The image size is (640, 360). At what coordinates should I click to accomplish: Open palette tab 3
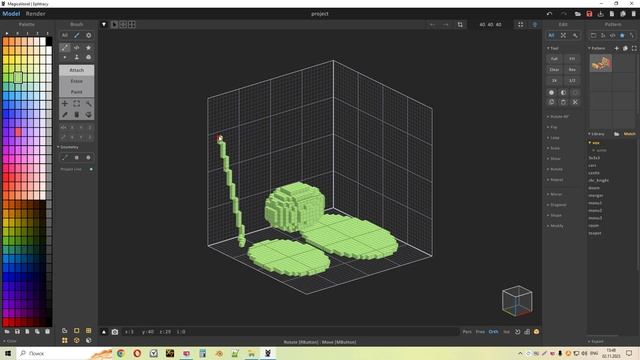pyautogui.click(x=47, y=33)
